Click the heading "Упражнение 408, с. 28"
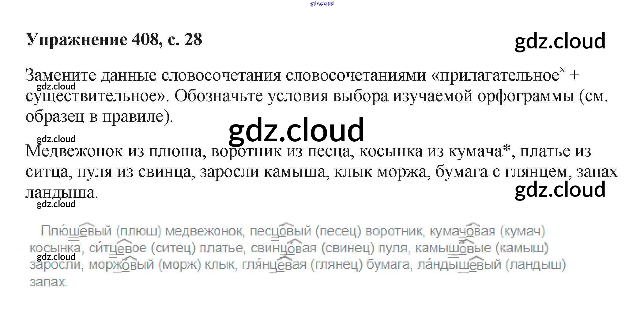Image resolution: width=644 pixels, height=321 pixels. pos(114,40)
